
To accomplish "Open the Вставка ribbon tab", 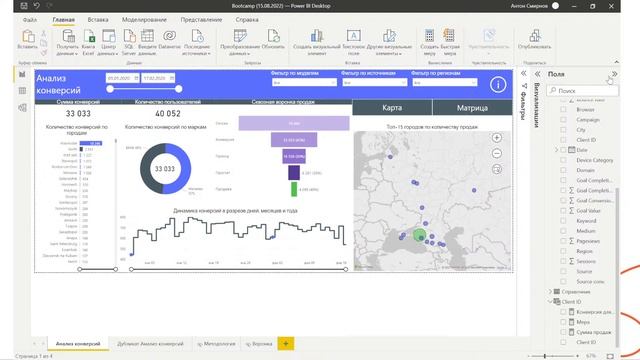I will pos(98,20).
